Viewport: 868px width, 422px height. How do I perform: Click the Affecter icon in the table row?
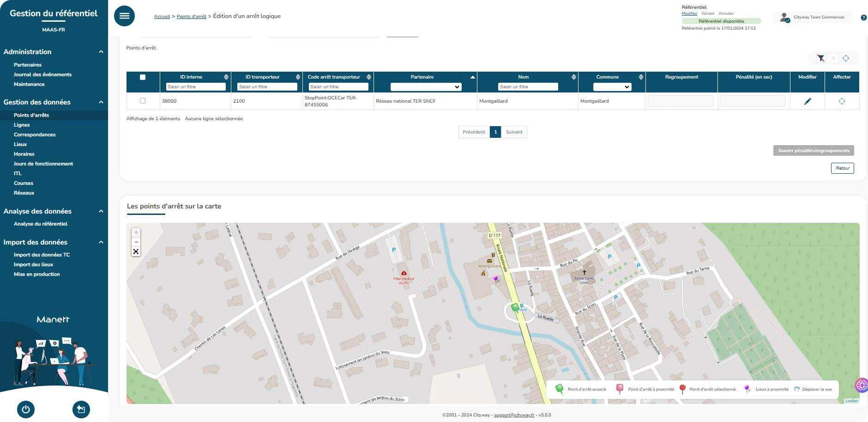pyautogui.click(x=842, y=101)
